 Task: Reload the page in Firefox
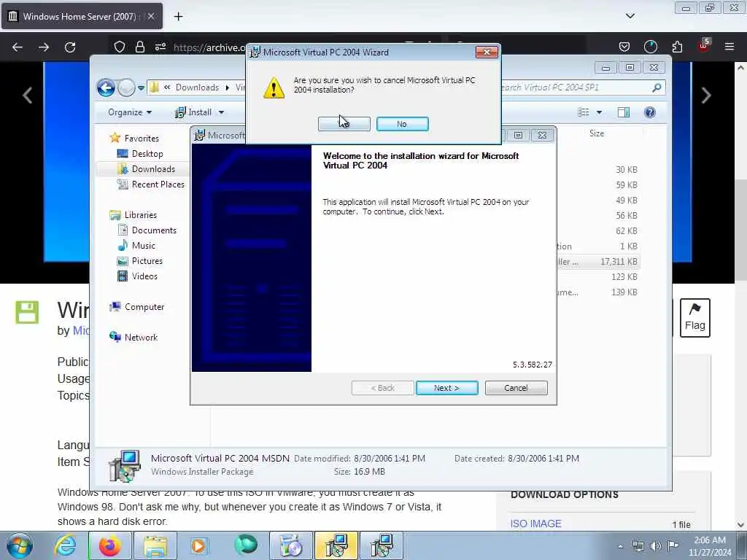click(x=70, y=47)
